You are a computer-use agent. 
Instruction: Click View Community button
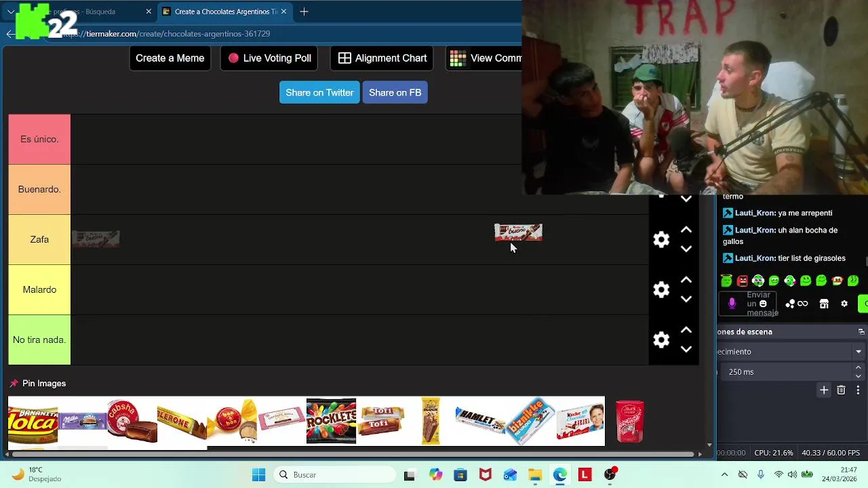484,58
